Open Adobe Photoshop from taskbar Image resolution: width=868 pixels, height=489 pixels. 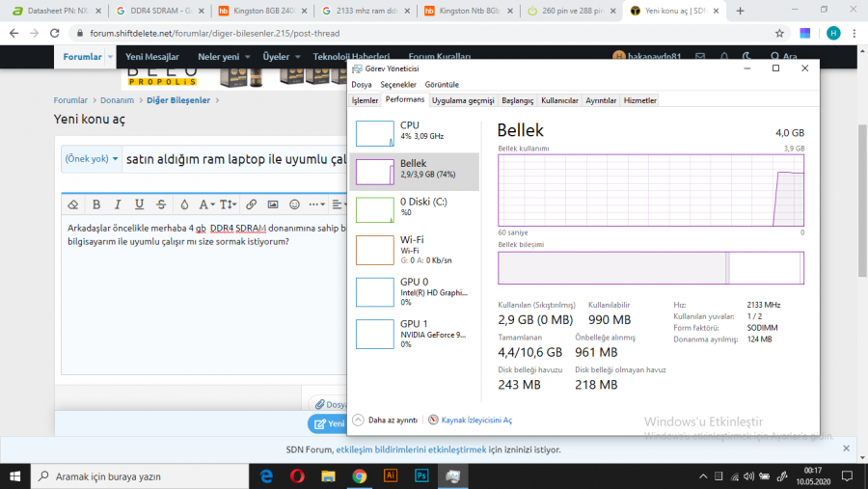tap(421, 476)
